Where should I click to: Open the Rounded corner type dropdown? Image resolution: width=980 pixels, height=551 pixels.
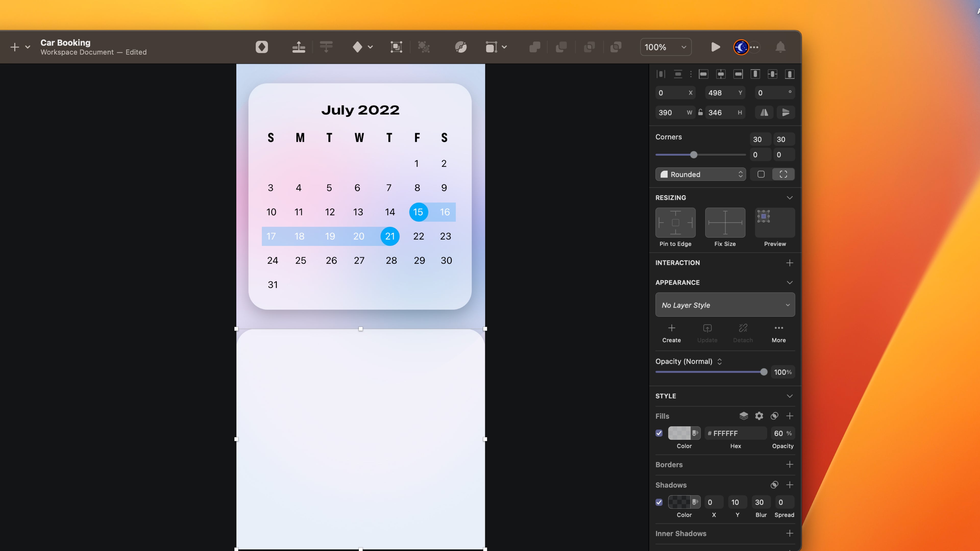point(700,174)
